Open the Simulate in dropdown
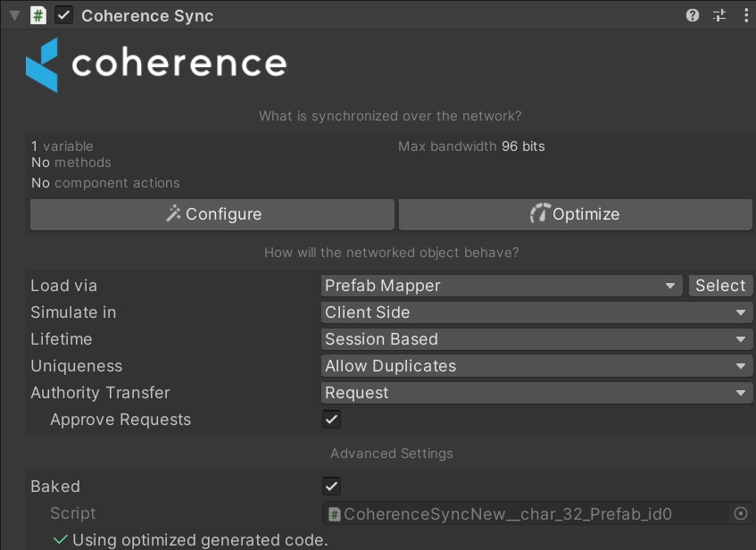The width and height of the screenshot is (756, 550). (536, 312)
